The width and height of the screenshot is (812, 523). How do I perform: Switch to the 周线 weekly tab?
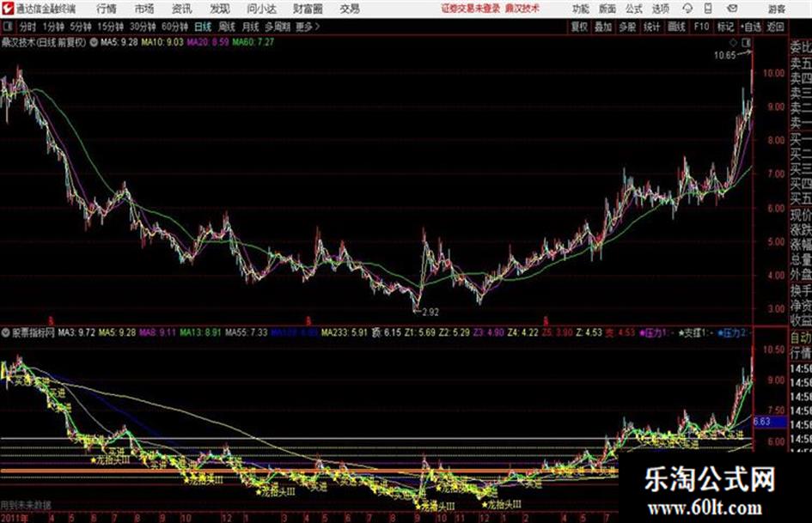[227, 27]
